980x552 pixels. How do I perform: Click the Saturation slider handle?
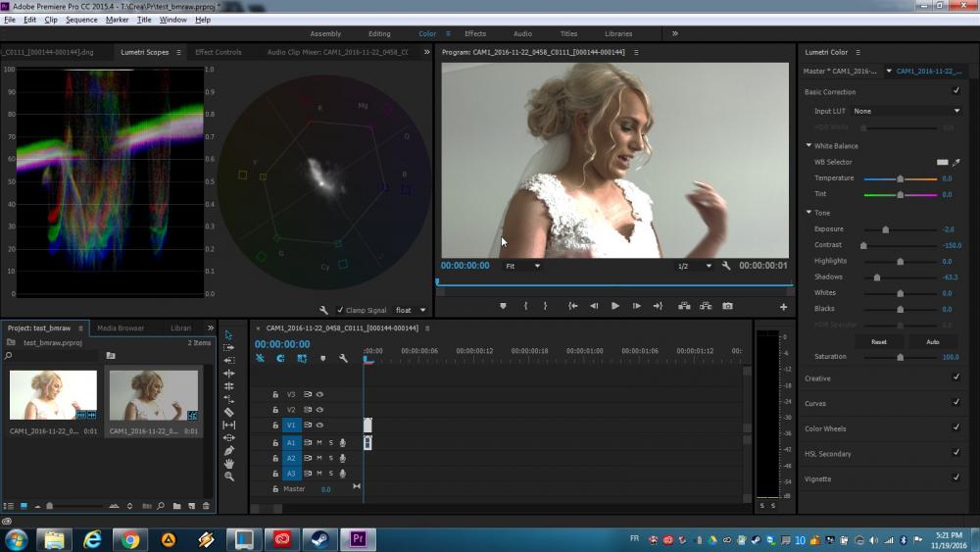coord(900,358)
